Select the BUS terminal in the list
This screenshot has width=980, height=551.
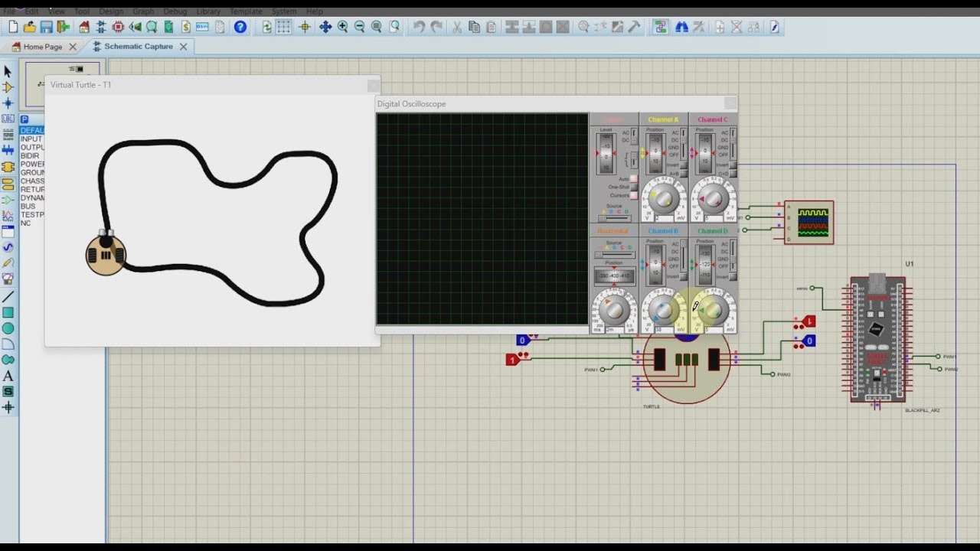coord(28,207)
